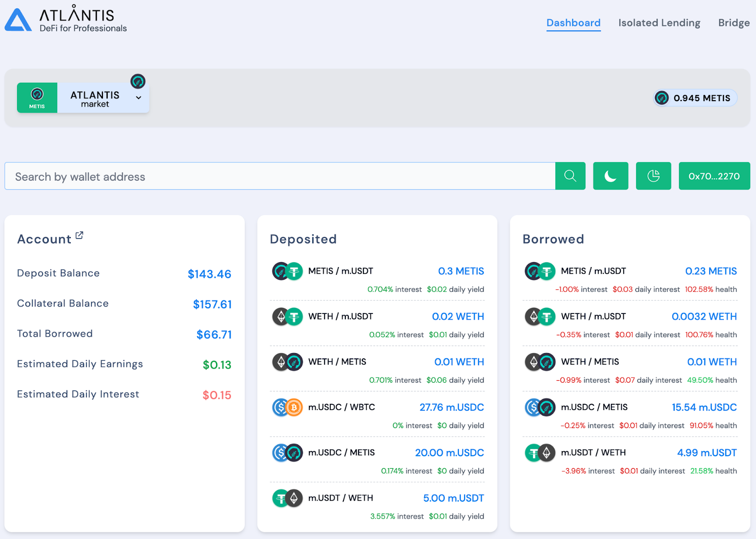
Task: Click m.USDT / WETH pair icon in Borrowed
Action: [540, 453]
